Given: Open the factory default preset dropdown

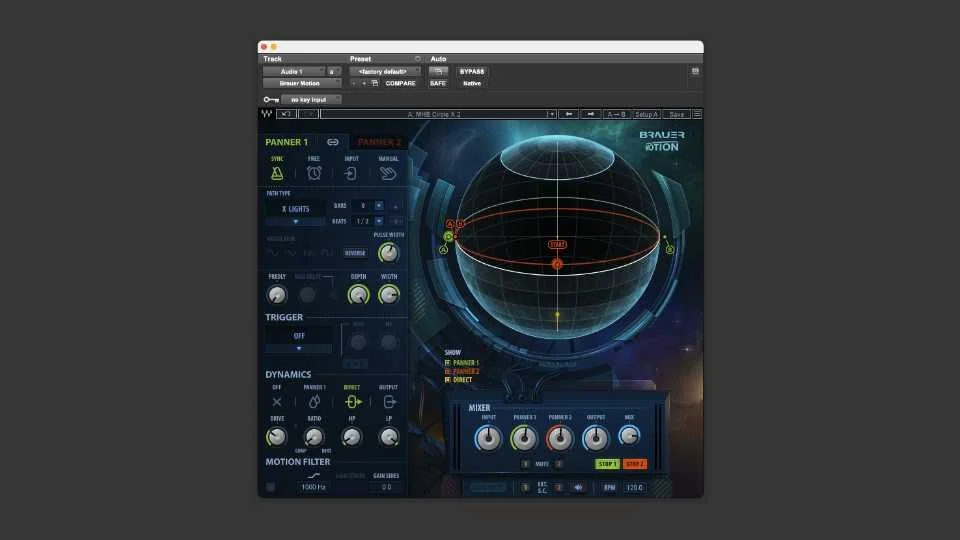Looking at the screenshot, I should point(385,72).
